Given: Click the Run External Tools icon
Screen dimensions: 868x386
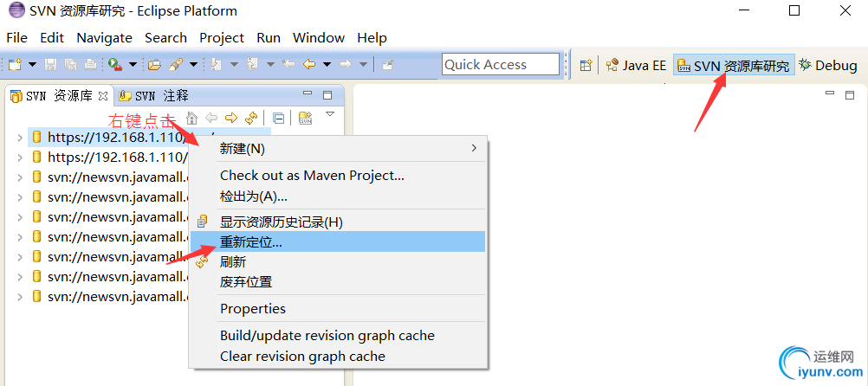Looking at the screenshot, I should pyautogui.click(x=115, y=65).
